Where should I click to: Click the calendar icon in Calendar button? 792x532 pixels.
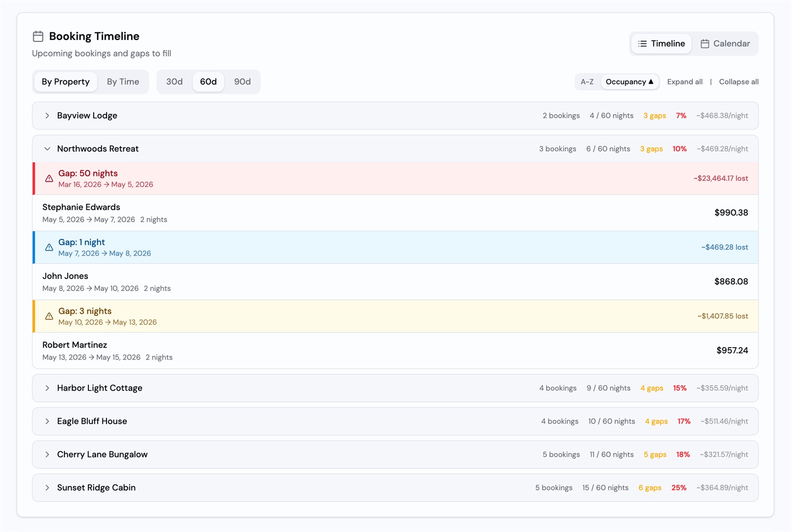pos(705,44)
